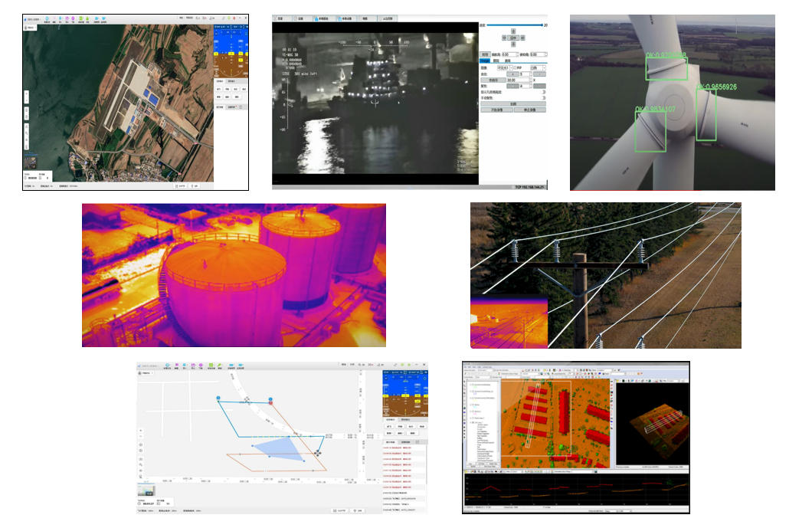Click the right arrow gimbal direction button
This screenshot has height=528, width=812.
524,38
